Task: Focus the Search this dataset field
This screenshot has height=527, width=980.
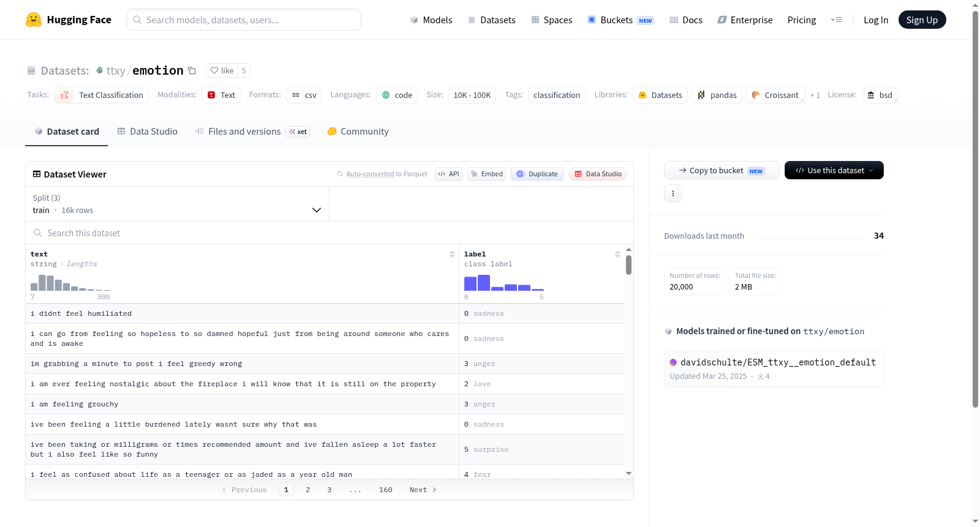Action: pyautogui.click(x=330, y=233)
